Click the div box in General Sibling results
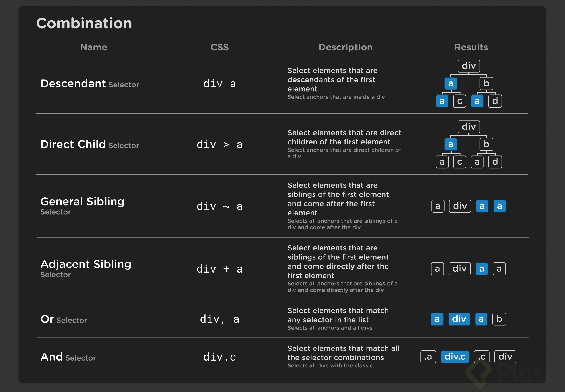The image size is (565, 392). (x=460, y=206)
